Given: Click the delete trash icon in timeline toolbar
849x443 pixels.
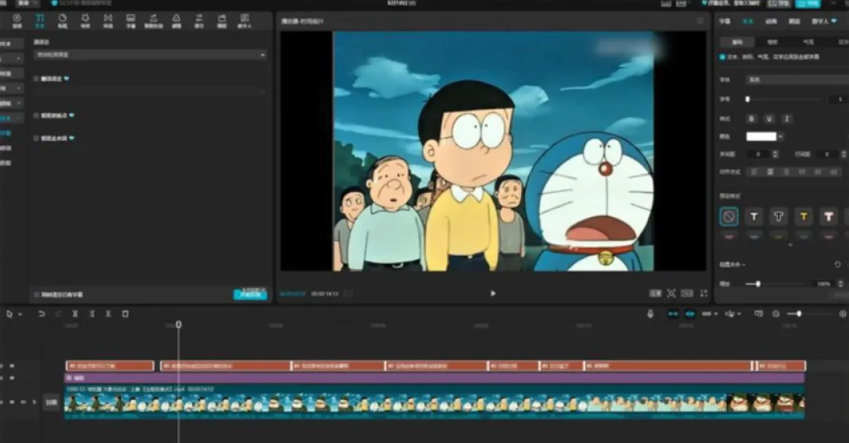Looking at the screenshot, I should [x=125, y=314].
